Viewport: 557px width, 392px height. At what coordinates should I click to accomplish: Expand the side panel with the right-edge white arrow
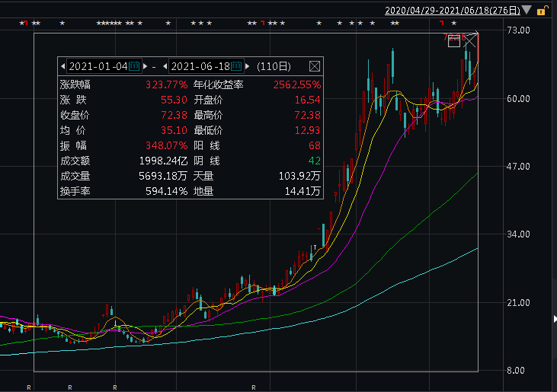tap(555, 319)
